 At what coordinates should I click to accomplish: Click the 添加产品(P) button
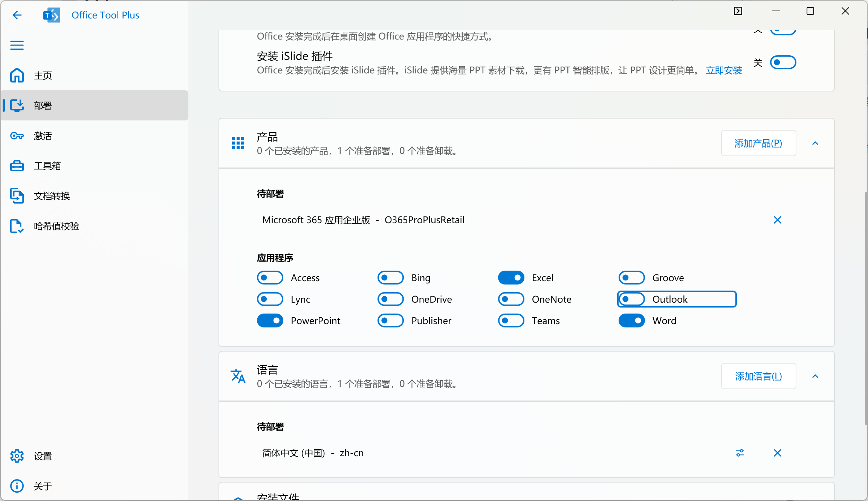[758, 143]
